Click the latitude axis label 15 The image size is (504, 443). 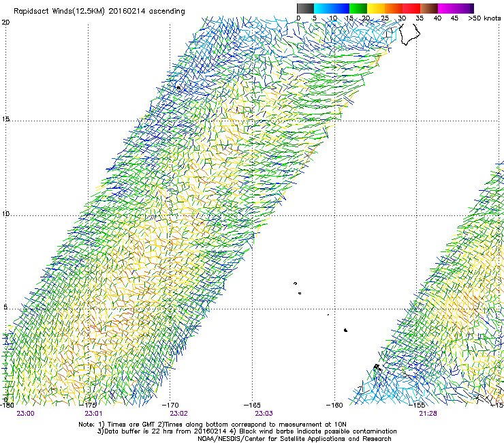[x=5, y=119]
